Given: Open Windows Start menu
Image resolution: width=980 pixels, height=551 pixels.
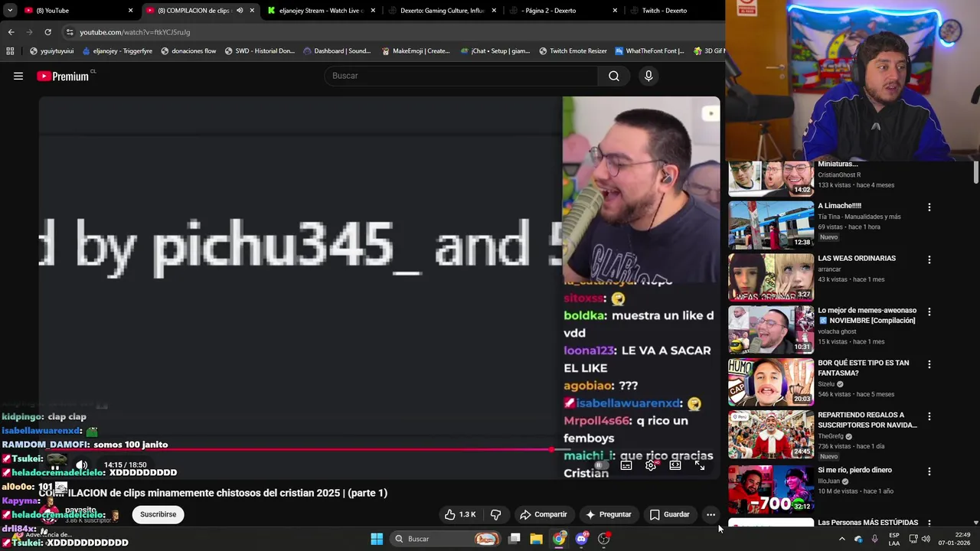Looking at the screenshot, I should point(377,539).
